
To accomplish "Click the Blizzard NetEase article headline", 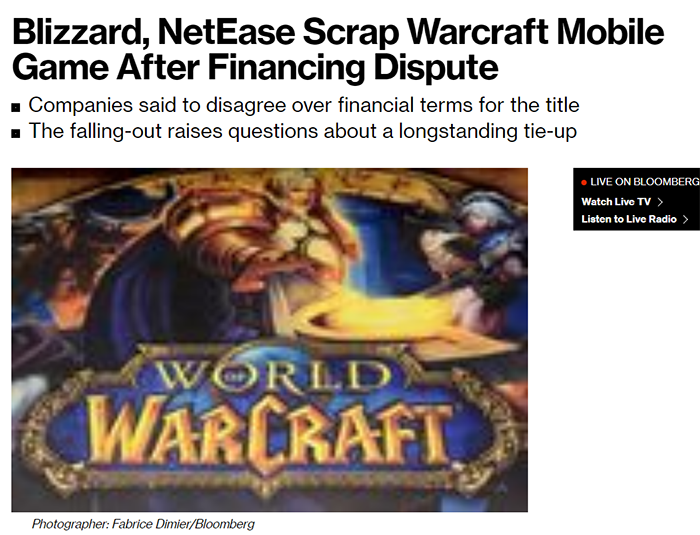I will (338, 49).
